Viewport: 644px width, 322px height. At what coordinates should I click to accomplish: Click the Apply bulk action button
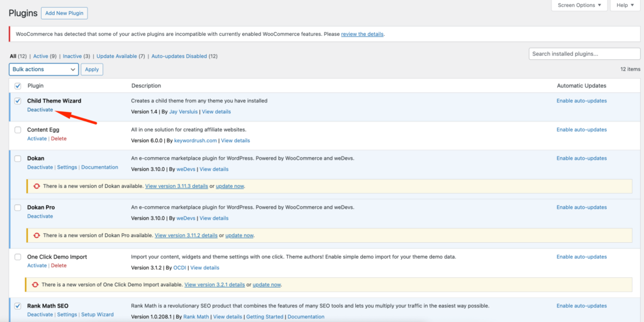(92, 69)
